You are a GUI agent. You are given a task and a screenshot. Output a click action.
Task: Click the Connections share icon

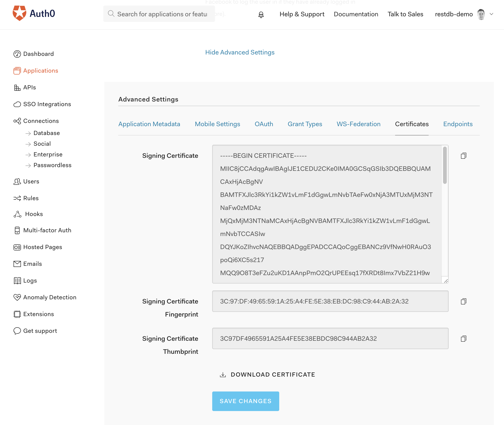coord(17,121)
